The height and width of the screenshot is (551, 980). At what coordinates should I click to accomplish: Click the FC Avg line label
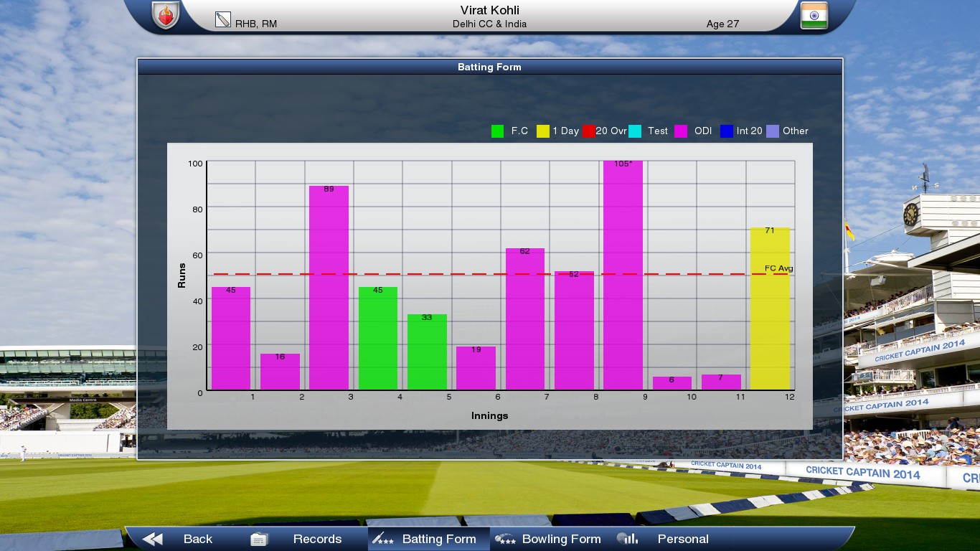778,268
